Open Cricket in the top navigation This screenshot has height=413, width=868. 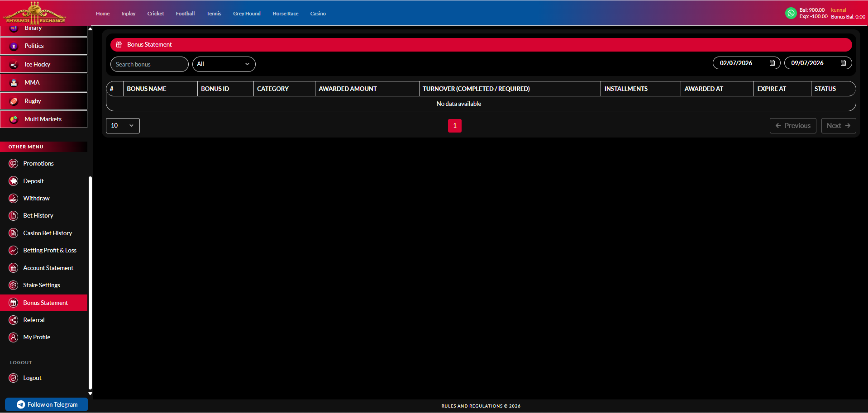coord(156,14)
